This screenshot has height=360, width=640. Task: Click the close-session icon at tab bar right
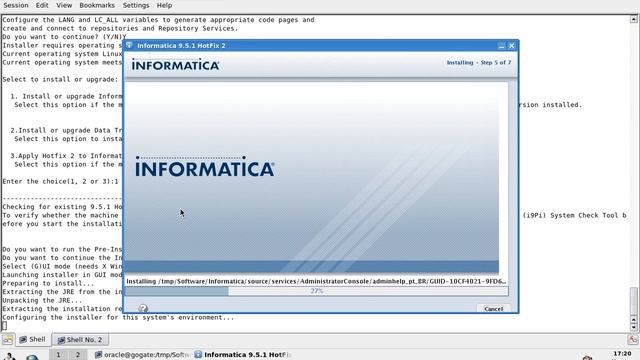click(633, 339)
